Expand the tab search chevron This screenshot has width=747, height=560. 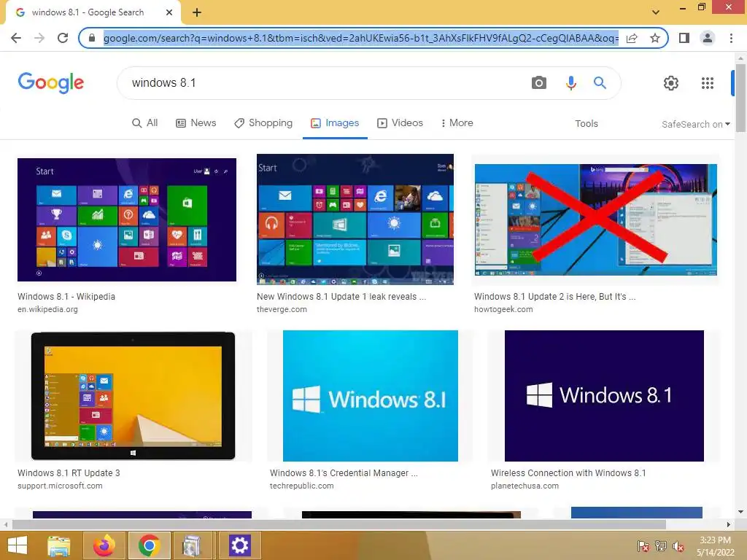(656, 12)
